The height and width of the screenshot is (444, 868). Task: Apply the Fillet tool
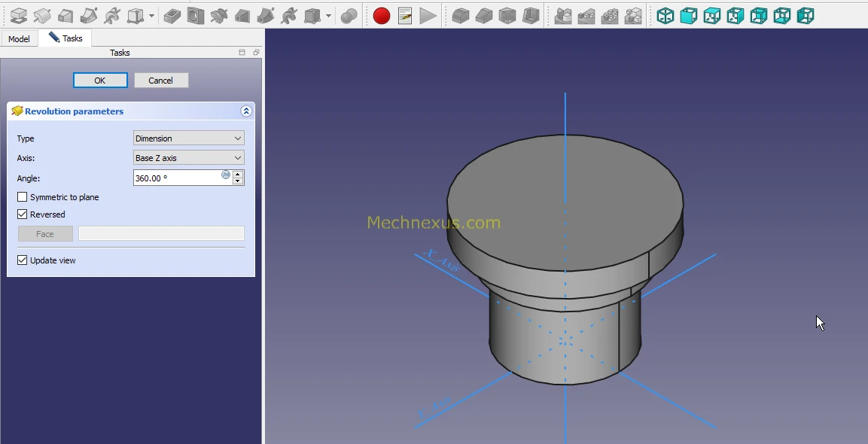point(461,16)
